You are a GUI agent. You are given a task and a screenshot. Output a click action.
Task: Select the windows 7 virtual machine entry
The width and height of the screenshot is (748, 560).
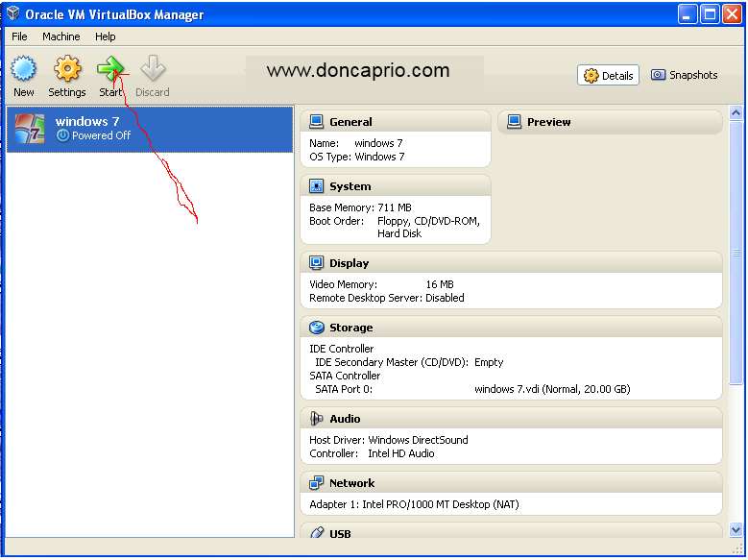coord(150,129)
